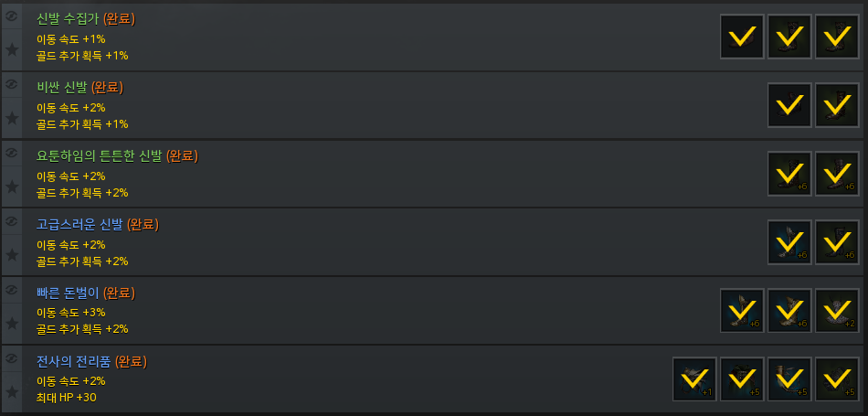This screenshot has width=868, height=416.
Task: Mark 요툰하임의 튼튼한 신발 as favorite
Action: (x=12, y=187)
